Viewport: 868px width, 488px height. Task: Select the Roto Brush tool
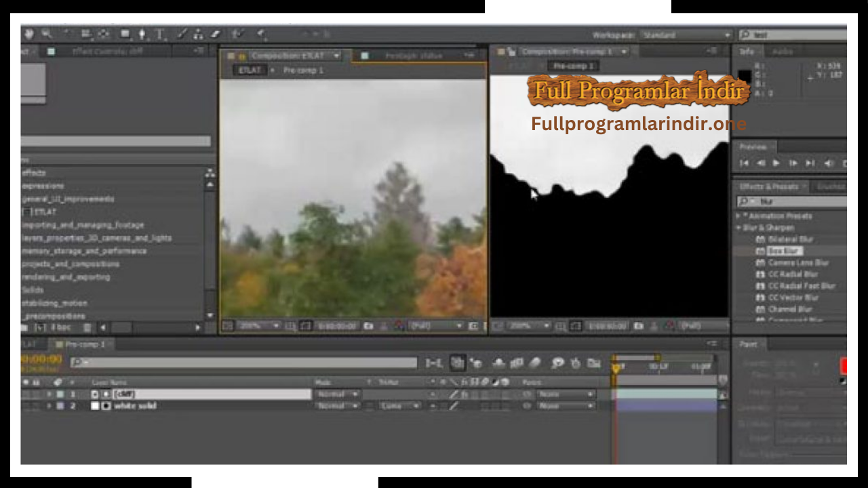pyautogui.click(x=237, y=33)
